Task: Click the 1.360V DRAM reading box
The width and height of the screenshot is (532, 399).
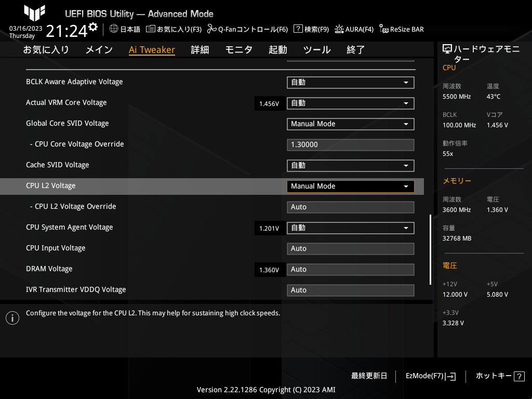Action: click(x=270, y=270)
